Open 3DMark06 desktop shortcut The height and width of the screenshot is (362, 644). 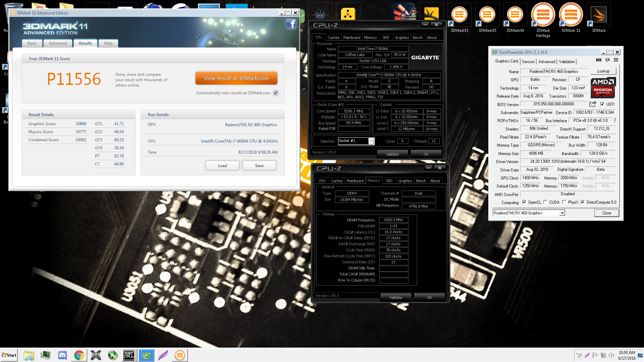pyautogui.click(x=515, y=18)
